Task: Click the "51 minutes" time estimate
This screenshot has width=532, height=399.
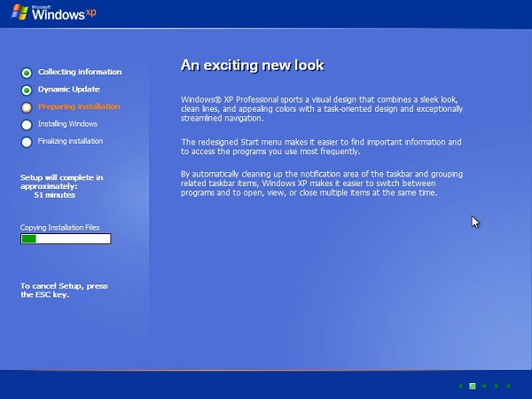Action: [55, 195]
